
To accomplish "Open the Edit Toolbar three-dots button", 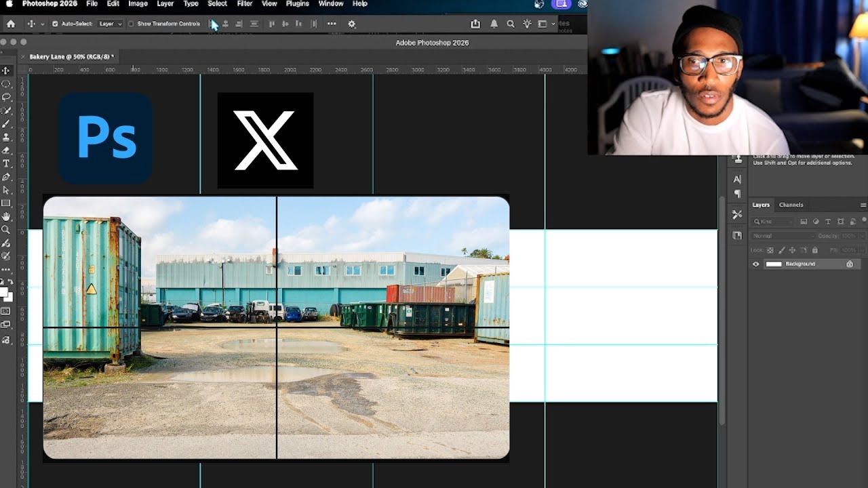I will 6,269.
